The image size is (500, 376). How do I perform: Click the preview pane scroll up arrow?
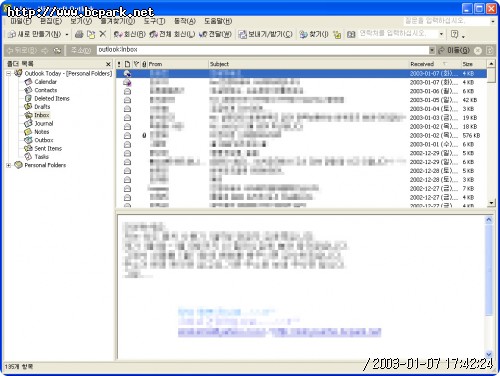pos(489,220)
